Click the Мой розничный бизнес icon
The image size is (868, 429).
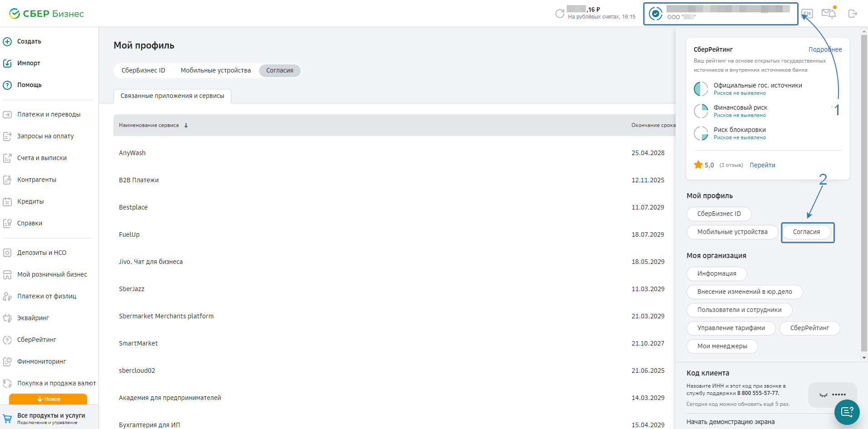click(7, 275)
